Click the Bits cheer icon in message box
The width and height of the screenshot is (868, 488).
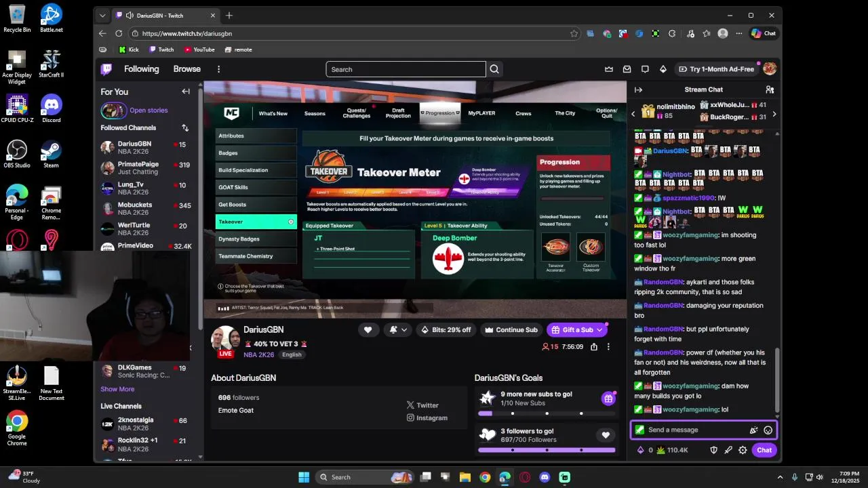coord(753,430)
